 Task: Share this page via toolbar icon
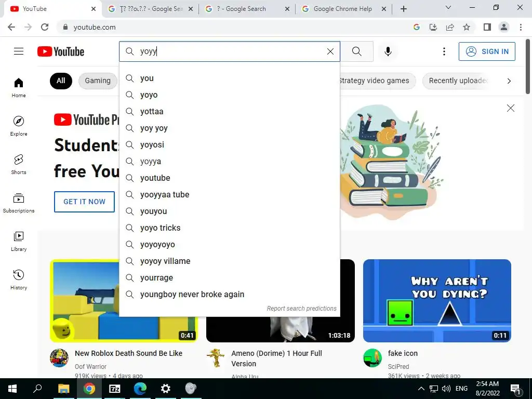point(450,27)
